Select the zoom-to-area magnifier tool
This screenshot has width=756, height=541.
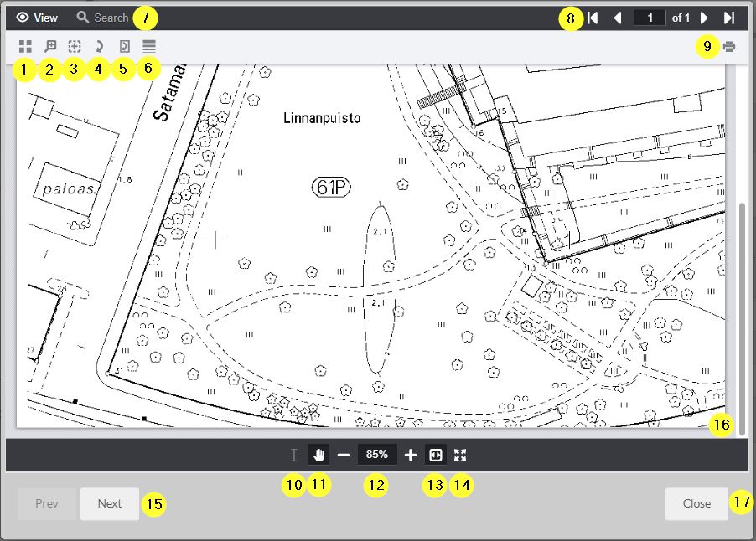pyautogui.click(x=49, y=46)
